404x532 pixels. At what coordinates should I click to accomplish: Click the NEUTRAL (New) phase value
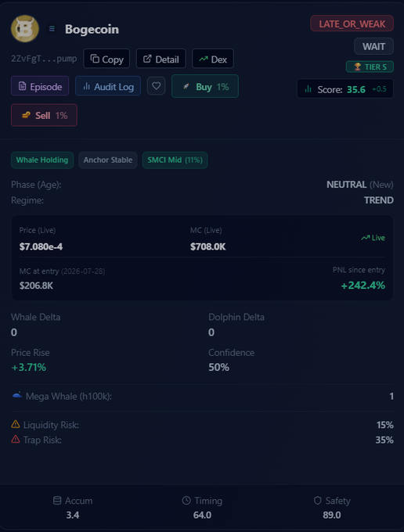(x=360, y=185)
